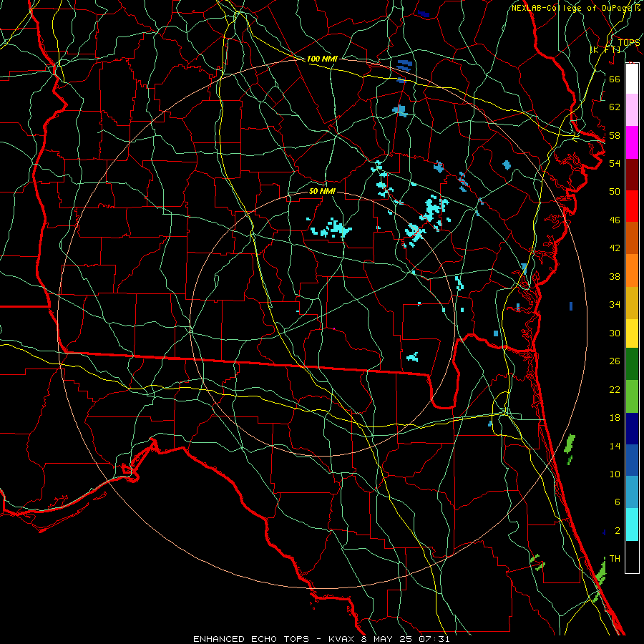Click the '22' legend value
This screenshot has height=644, width=644.
(x=615, y=389)
